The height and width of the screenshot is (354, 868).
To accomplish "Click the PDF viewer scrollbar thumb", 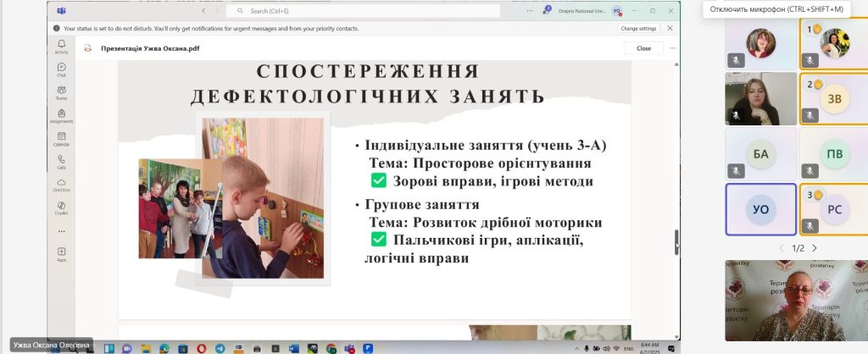I will 676,242.
